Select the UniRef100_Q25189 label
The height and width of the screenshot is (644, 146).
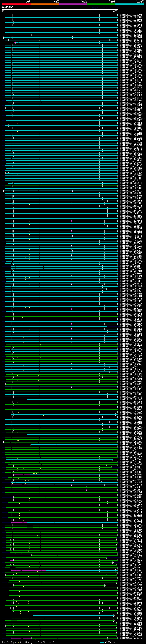131,311
